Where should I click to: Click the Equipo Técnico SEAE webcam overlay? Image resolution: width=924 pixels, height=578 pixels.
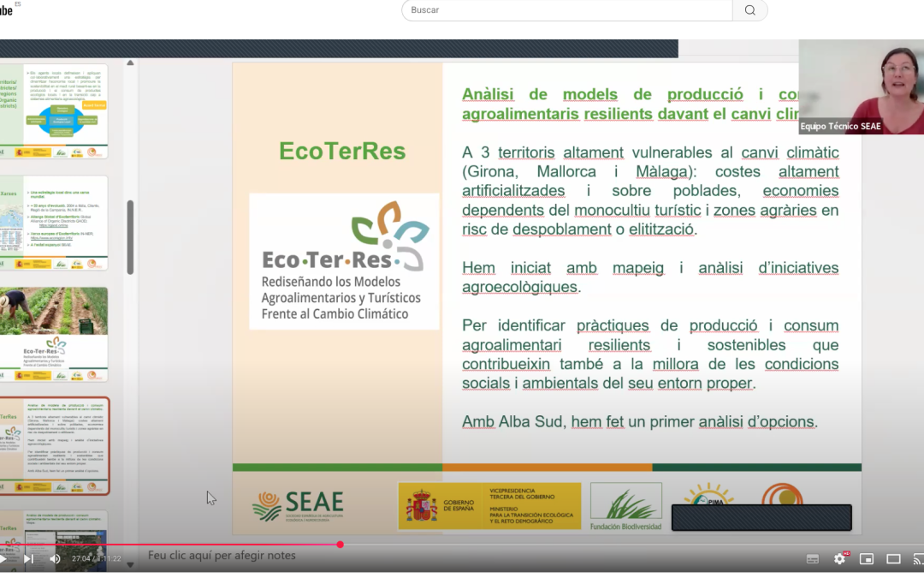pos(861,87)
